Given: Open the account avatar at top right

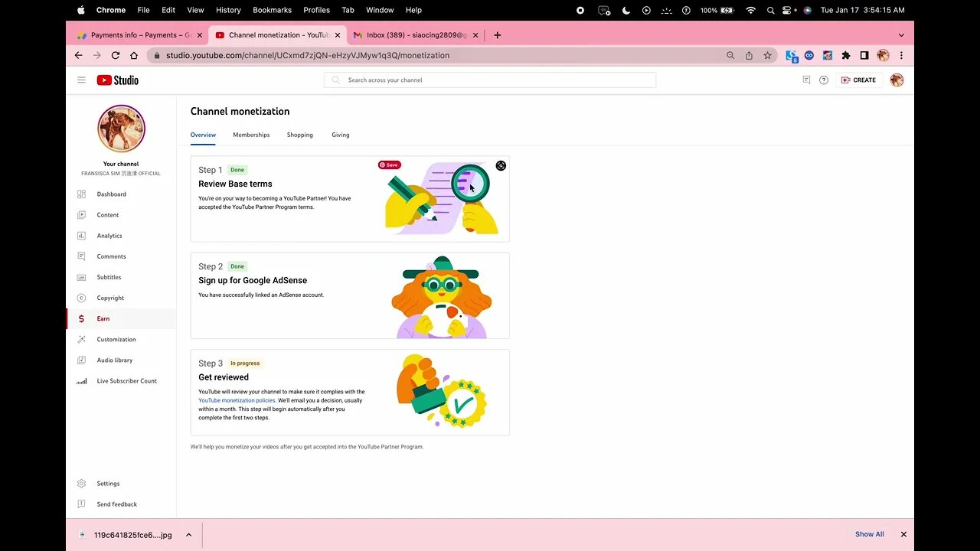Looking at the screenshot, I should pos(897,80).
